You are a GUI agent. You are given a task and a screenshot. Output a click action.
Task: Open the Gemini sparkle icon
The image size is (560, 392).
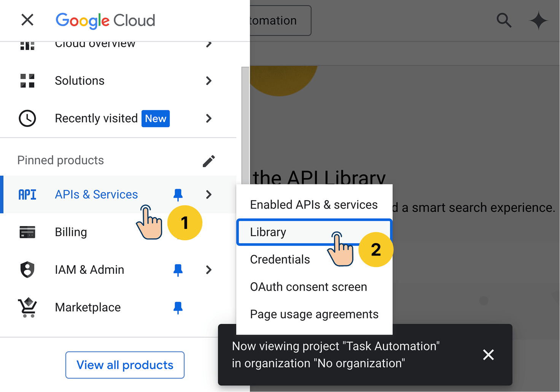tap(539, 21)
